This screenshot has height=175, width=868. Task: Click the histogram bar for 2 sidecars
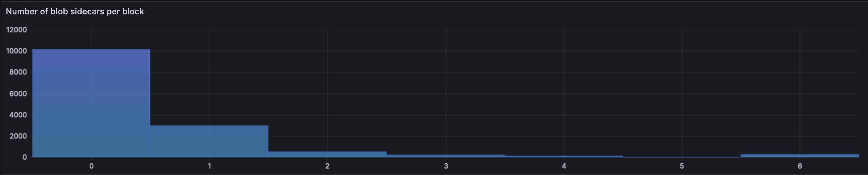(327, 154)
